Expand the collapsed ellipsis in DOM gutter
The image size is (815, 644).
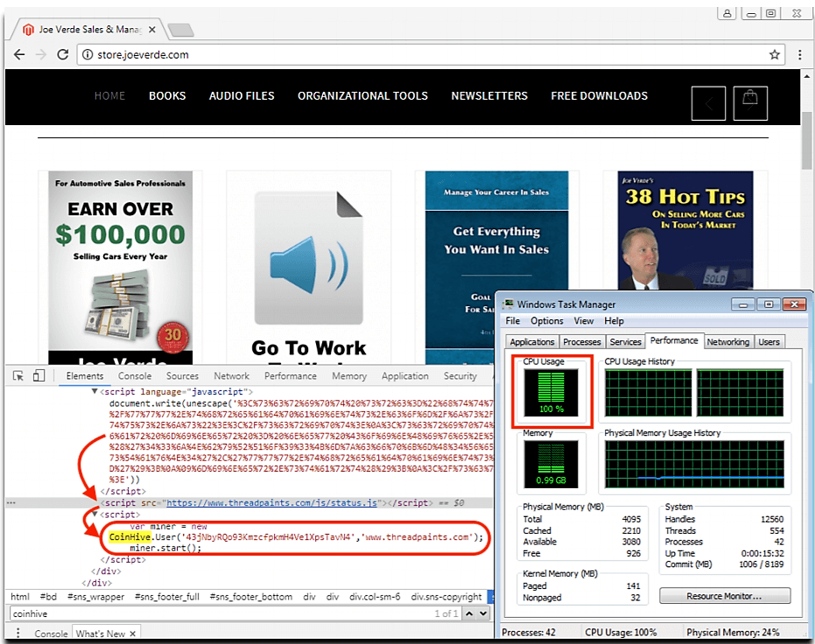click(11, 503)
